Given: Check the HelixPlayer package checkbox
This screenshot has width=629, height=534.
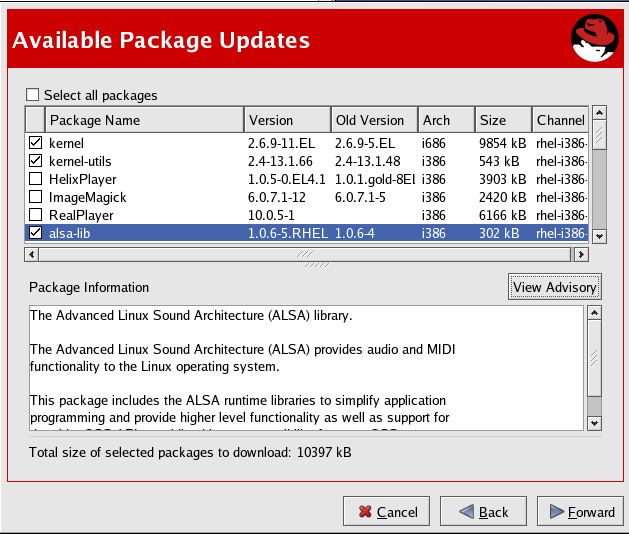Looking at the screenshot, I should tap(35, 179).
